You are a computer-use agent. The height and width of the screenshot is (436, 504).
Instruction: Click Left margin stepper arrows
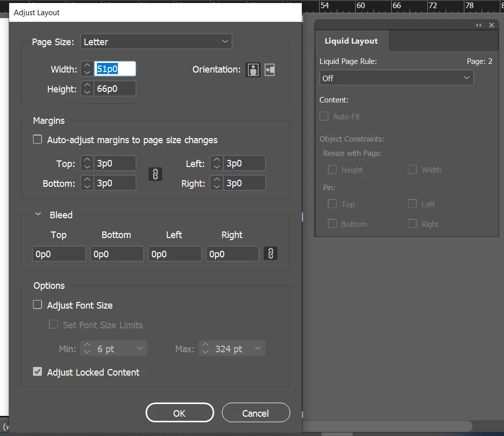[x=216, y=163]
